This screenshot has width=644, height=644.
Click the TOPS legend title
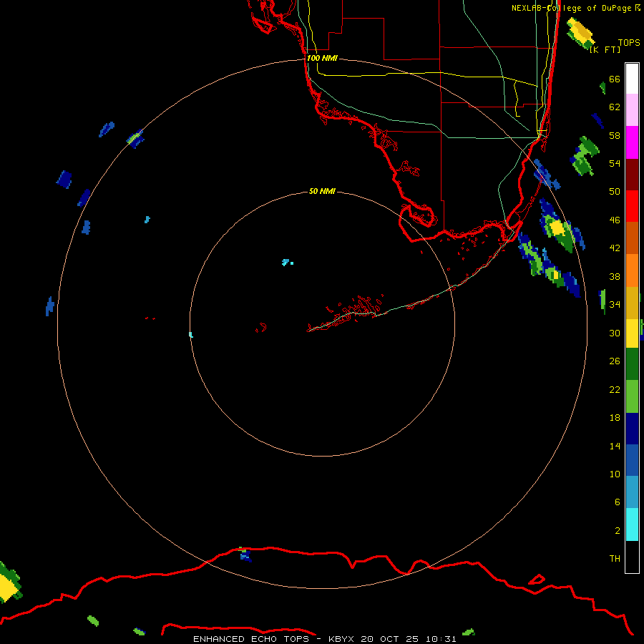point(629,42)
